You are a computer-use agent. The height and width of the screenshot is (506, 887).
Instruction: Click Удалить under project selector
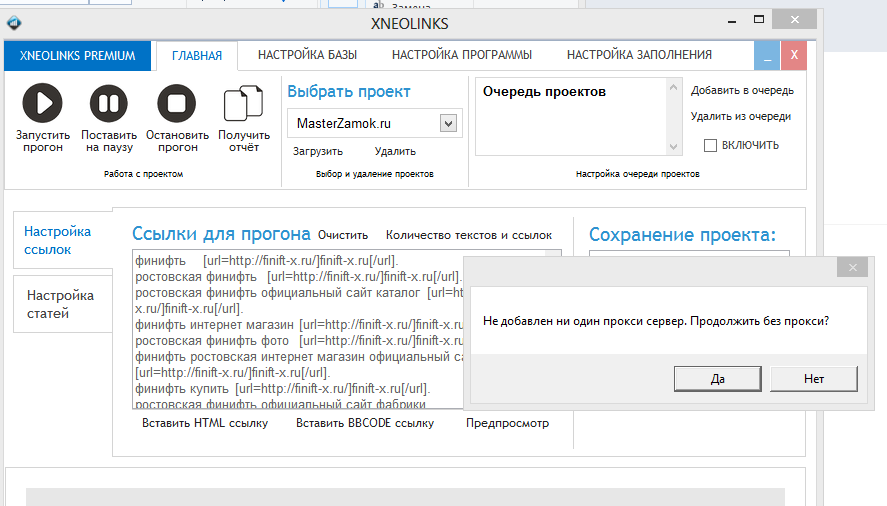(395, 151)
